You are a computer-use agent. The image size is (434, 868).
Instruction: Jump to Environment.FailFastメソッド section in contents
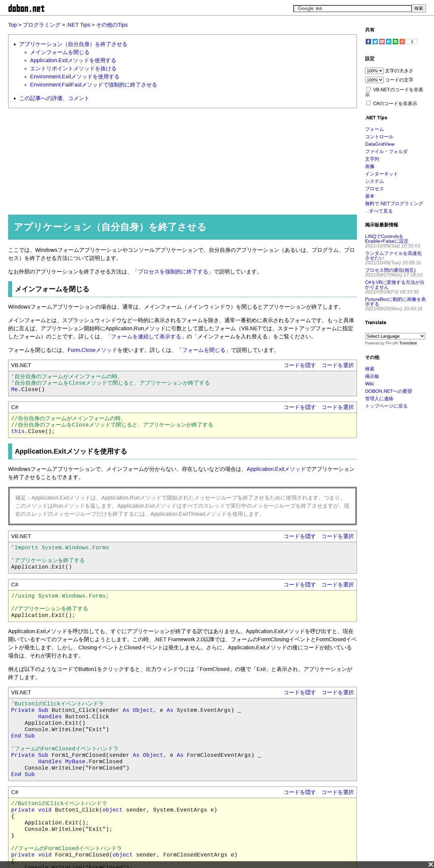(94, 85)
